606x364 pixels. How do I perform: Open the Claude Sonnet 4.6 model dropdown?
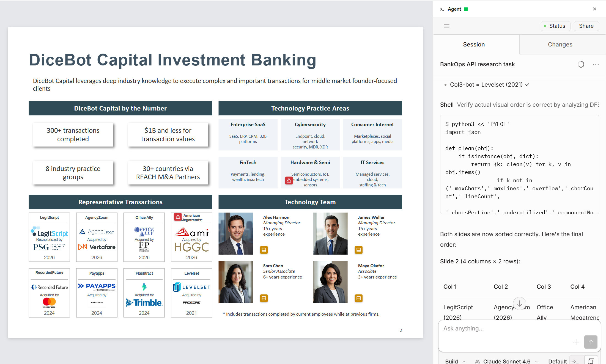(506, 361)
